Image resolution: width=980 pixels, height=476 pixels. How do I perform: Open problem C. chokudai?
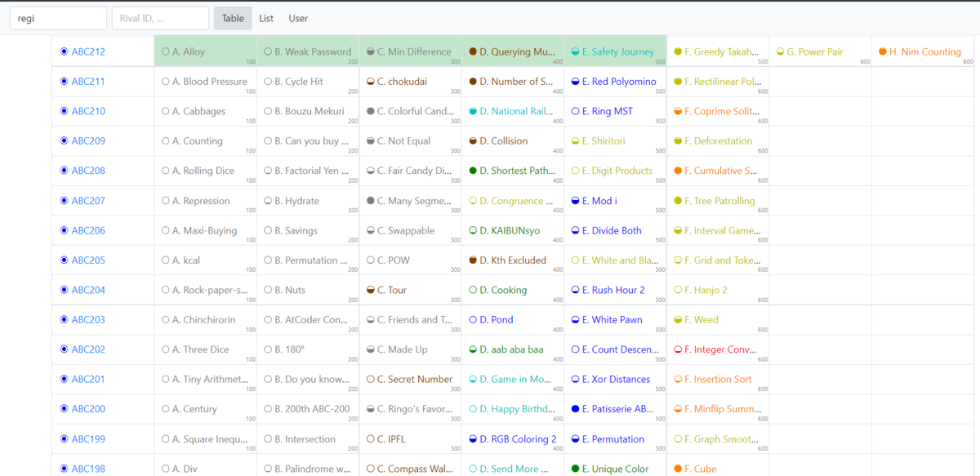click(402, 82)
